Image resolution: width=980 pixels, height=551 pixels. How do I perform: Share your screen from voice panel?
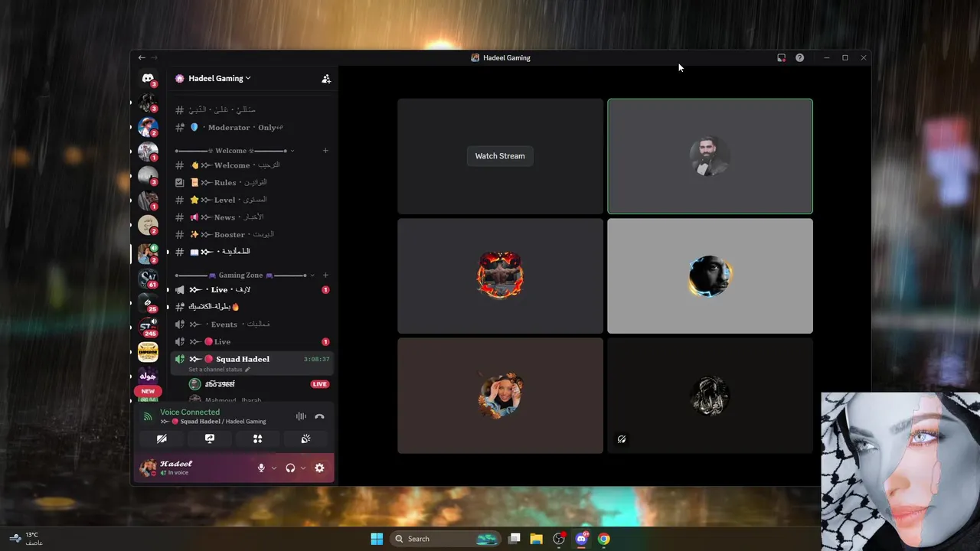pos(209,439)
